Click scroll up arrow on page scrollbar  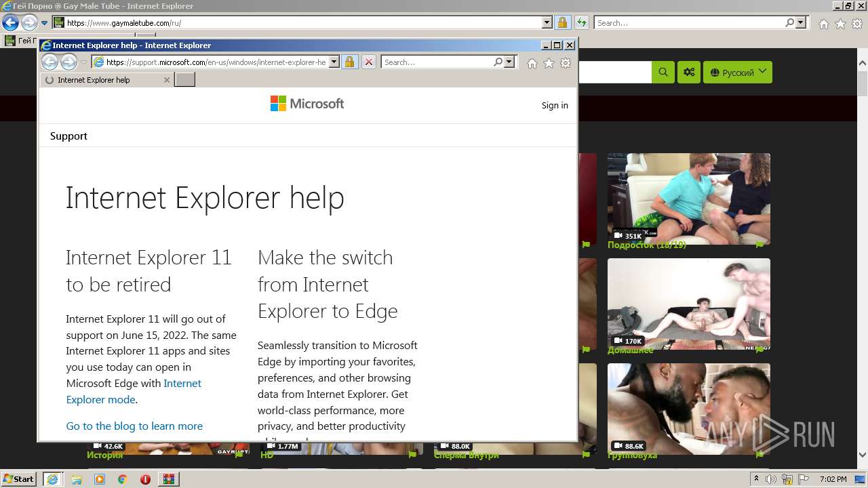(862, 63)
